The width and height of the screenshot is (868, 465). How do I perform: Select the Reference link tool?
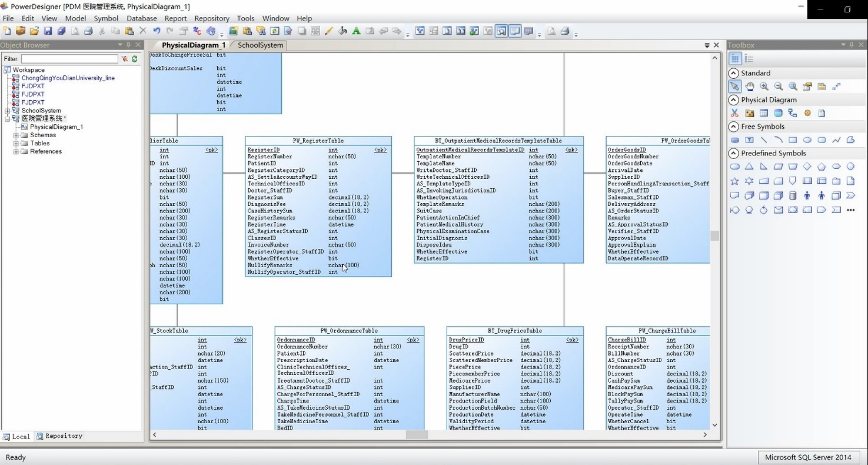coord(793,113)
